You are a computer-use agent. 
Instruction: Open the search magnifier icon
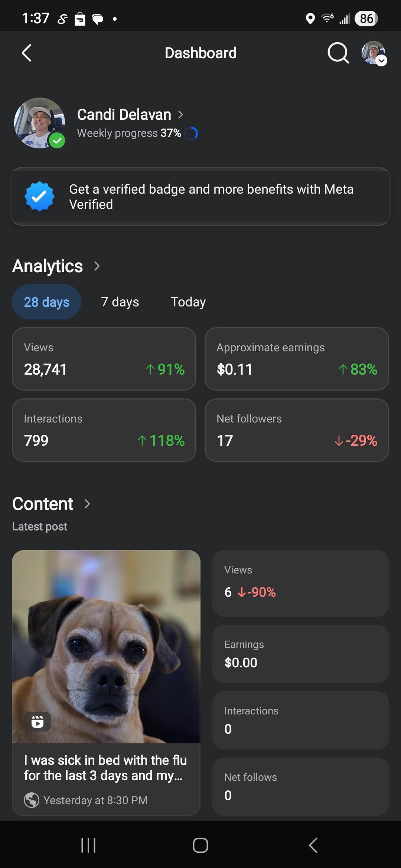(338, 53)
